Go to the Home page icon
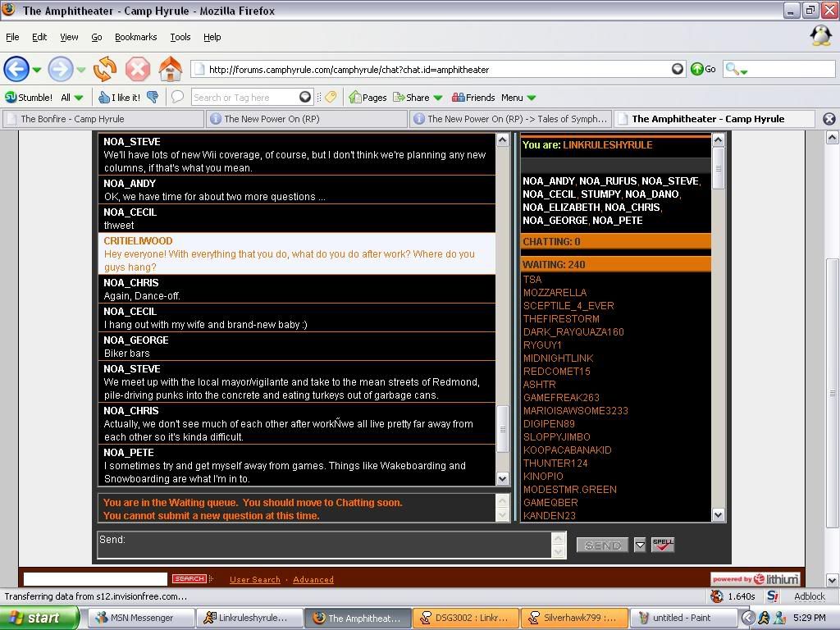The width and height of the screenshot is (840, 630). tap(171, 69)
